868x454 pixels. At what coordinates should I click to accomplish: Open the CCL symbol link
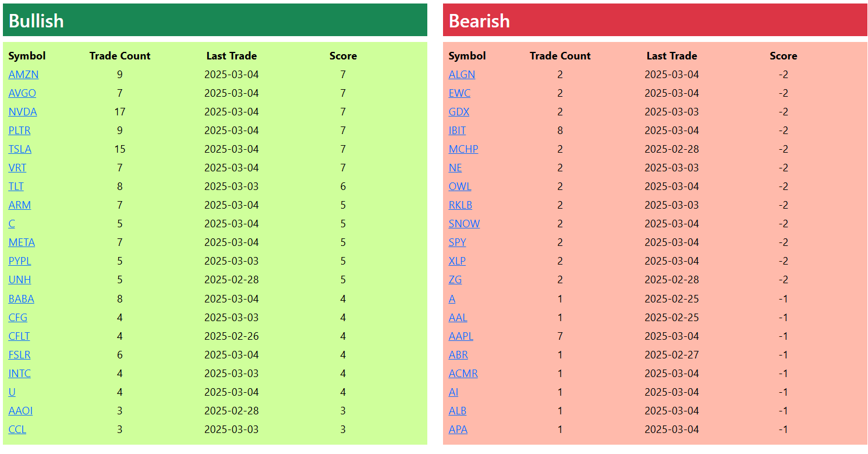pyautogui.click(x=17, y=430)
